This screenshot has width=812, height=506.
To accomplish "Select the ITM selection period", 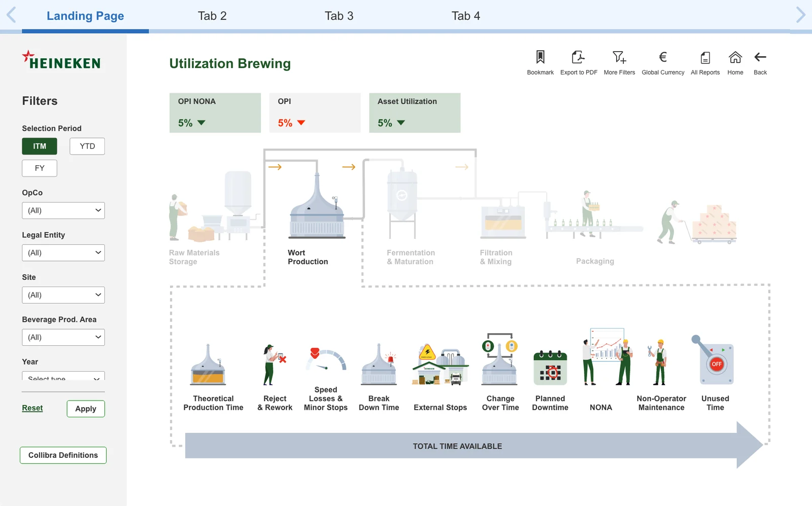I will click(40, 146).
